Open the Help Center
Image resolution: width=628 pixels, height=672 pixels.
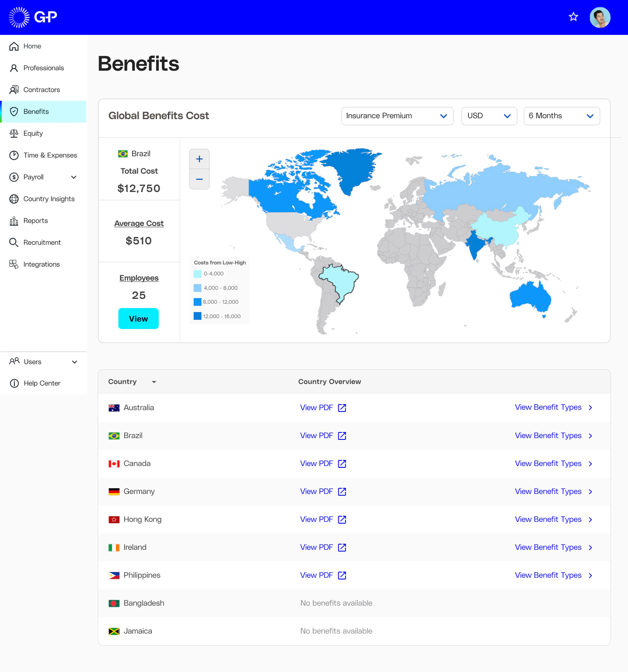pyautogui.click(x=42, y=383)
